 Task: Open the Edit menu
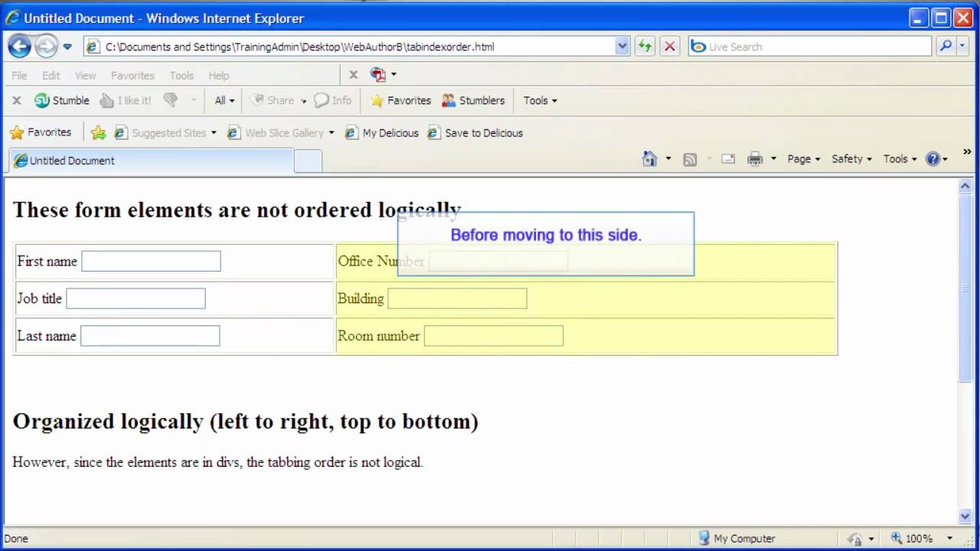51,75
